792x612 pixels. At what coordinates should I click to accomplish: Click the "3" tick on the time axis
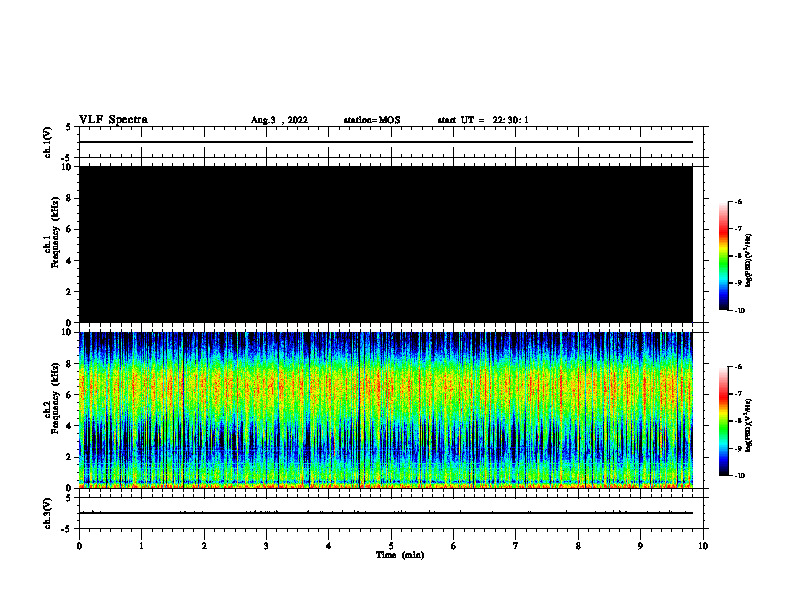click(266, 546)
